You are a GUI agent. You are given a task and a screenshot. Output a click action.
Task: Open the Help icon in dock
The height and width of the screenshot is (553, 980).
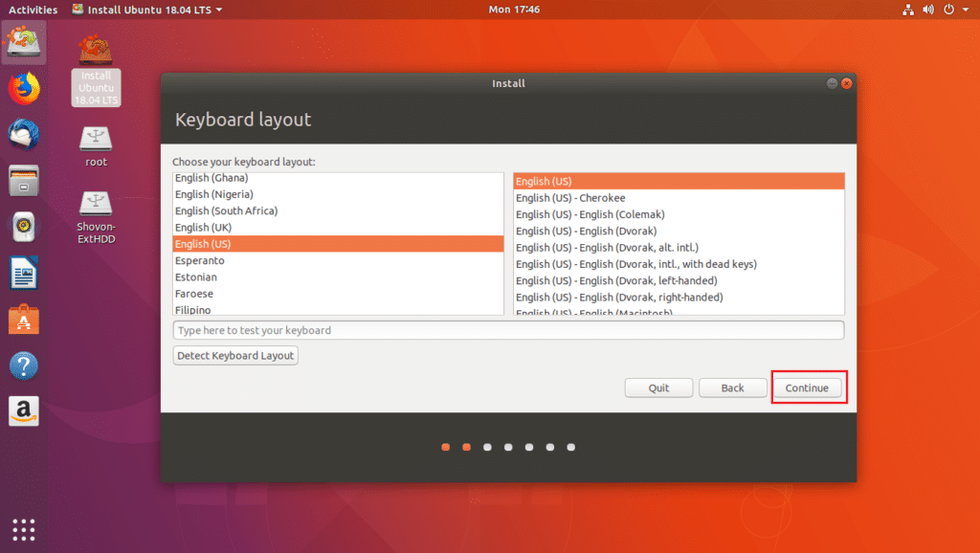24,365
